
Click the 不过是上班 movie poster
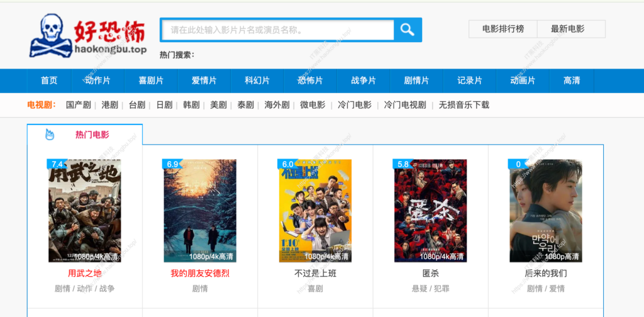(x=315, y=211)
